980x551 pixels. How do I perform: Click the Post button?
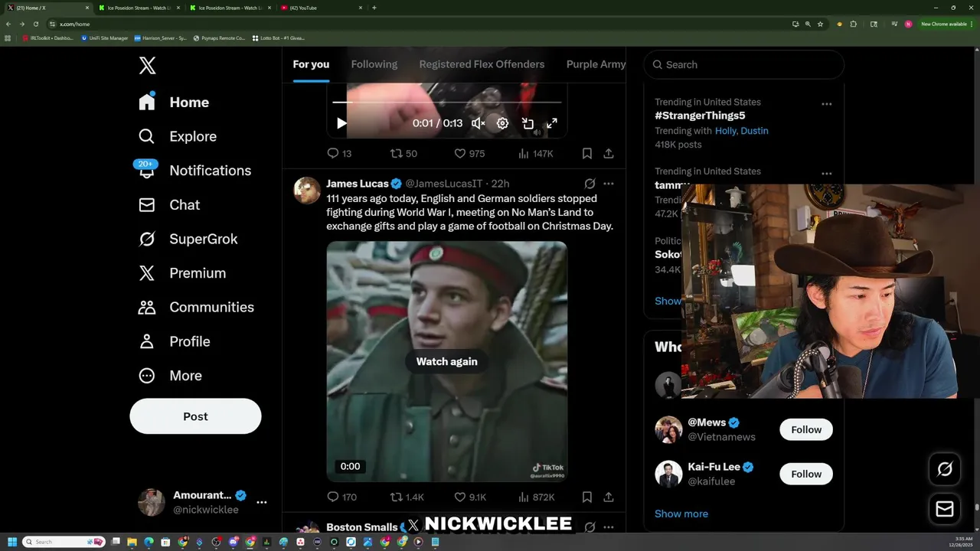click(x=195, y=416)
